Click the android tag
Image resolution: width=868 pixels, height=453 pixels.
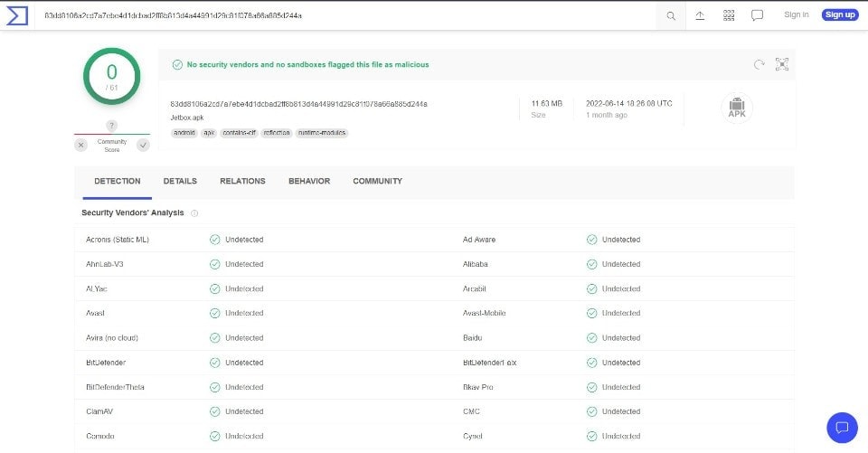pyautogui.click(x=184, y=133)
